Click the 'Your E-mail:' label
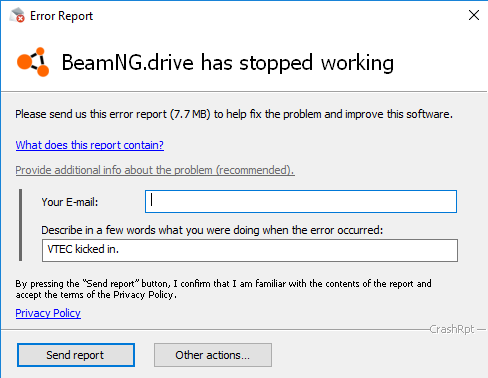The height and width of the screenshot is (378, 488). click(x=70, y=202)
